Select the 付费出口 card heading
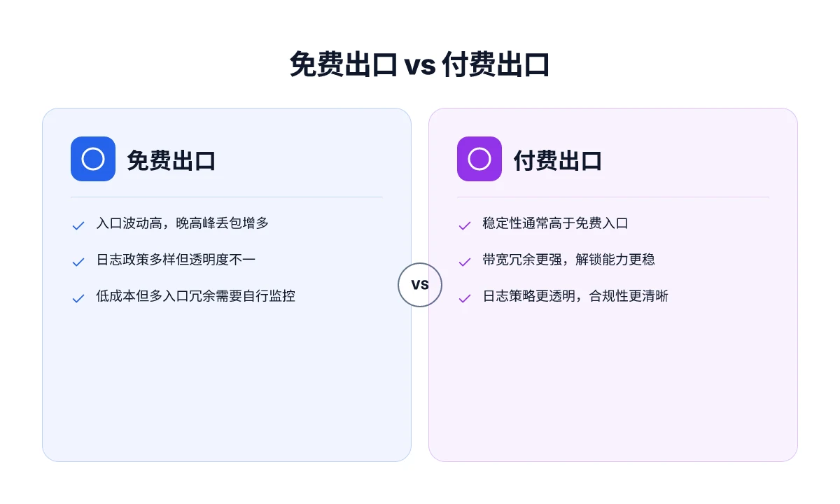Screen dimensions: 840x504 558,160
